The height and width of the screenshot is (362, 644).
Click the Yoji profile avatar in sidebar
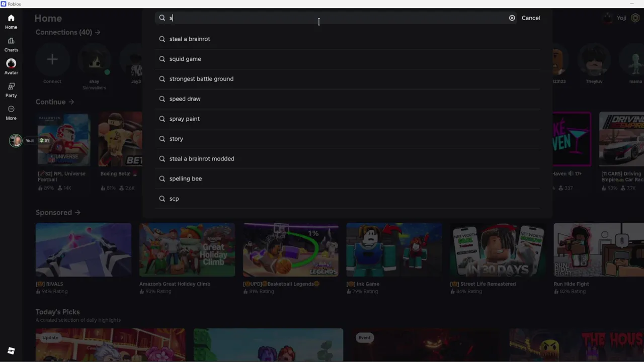(16, 141)
